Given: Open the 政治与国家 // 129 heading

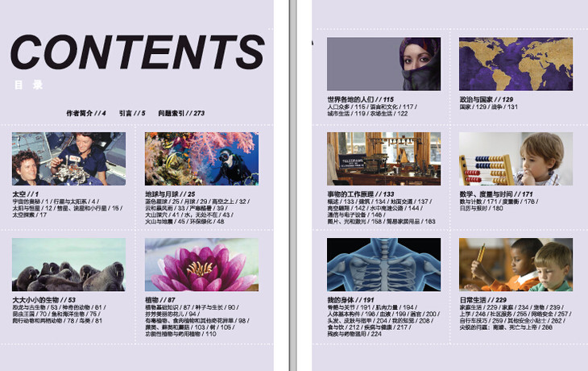Looking at the screenshot, I should 486,99.
